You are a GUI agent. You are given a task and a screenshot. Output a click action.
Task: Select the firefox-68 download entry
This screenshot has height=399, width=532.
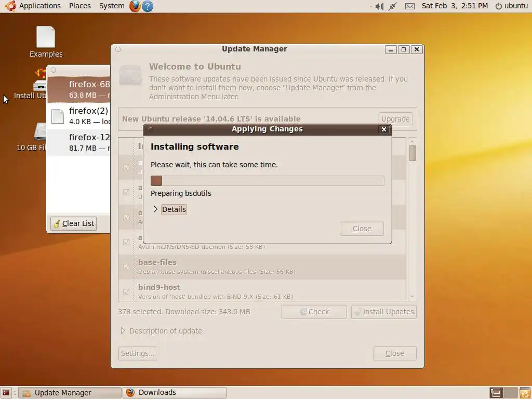pyautogui.click(x=79, y=89)
